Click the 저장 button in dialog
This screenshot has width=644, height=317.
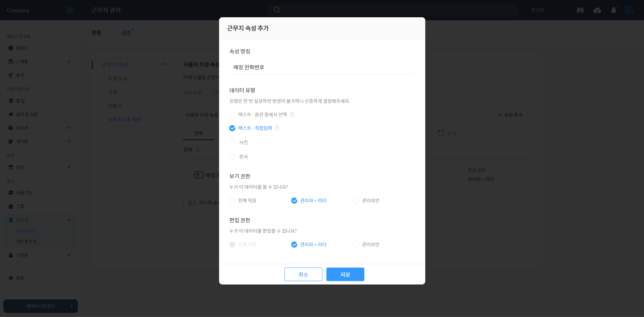tap(345, 274)
